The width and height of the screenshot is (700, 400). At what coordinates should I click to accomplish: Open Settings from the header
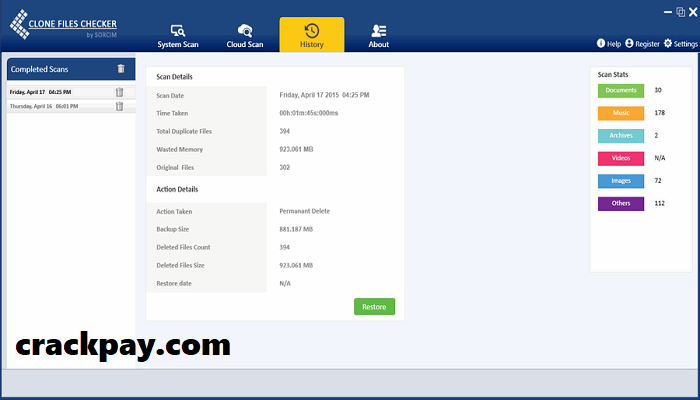[x=681, y=44]
